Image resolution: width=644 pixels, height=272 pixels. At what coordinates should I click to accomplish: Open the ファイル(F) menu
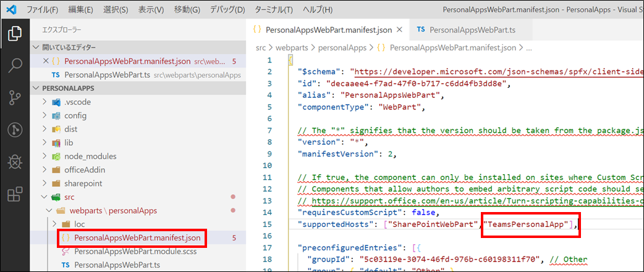(43, 9)
